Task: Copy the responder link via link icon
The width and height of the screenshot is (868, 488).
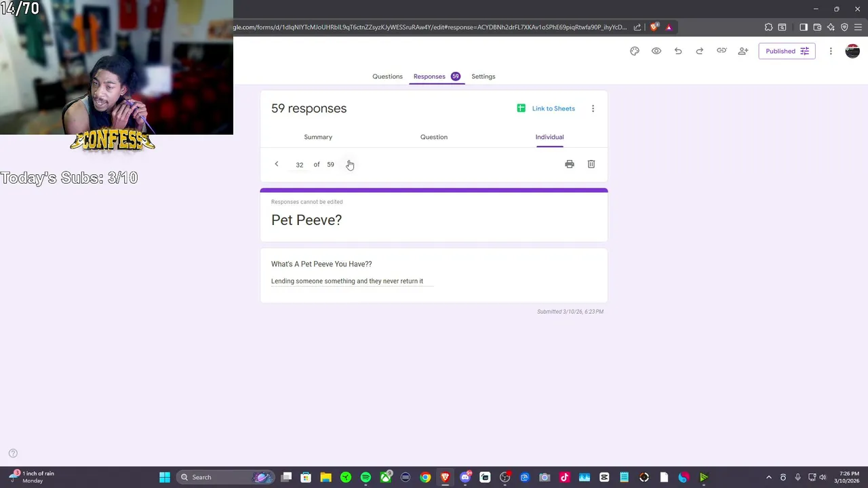Action: click(722, 51)
